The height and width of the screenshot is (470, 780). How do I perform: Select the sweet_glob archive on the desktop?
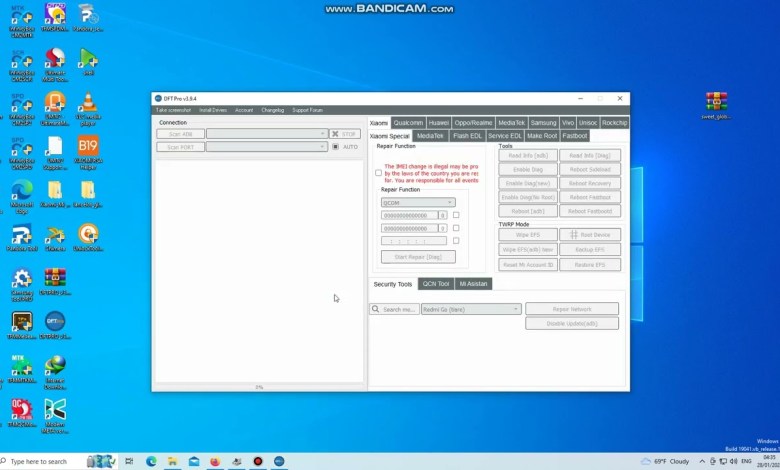coord(716,105)
